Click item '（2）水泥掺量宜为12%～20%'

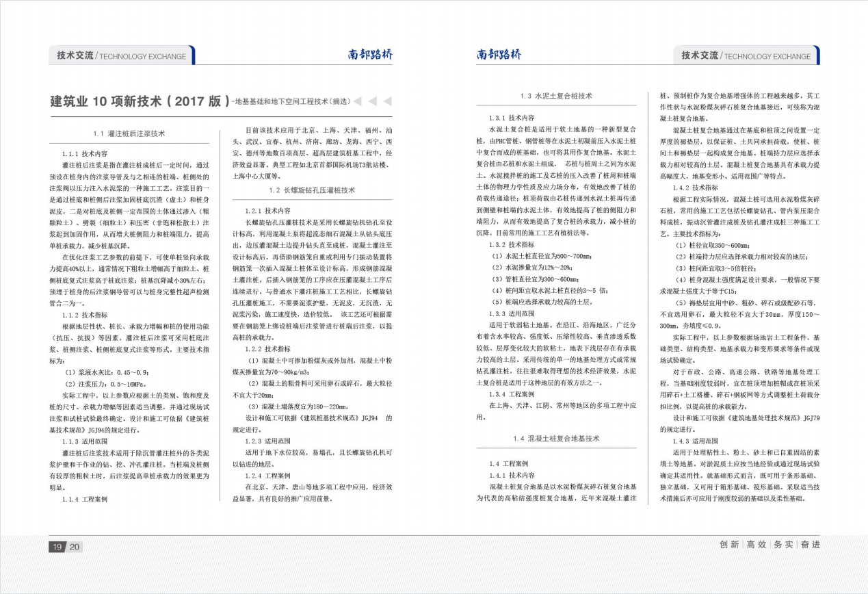click(x=531, y=268)
